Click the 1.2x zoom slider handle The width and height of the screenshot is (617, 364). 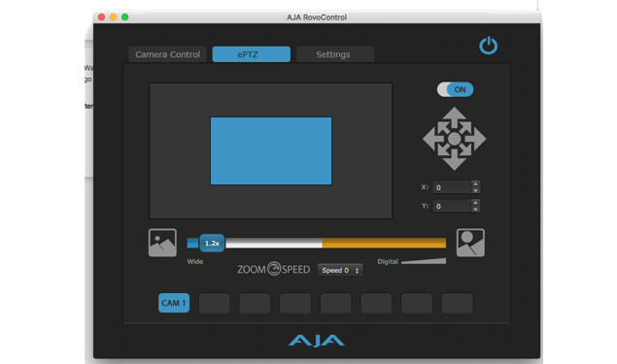coord(212,244)
